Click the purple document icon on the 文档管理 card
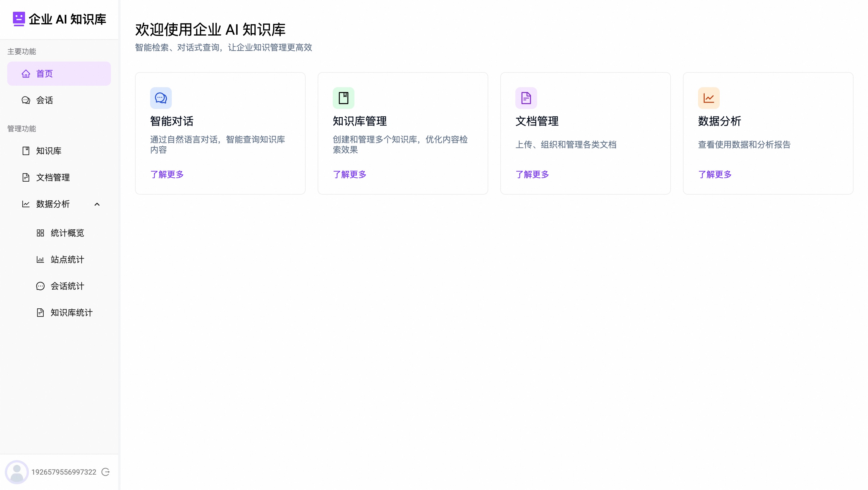This screenshot has width=868, height=490. [526, 98]
